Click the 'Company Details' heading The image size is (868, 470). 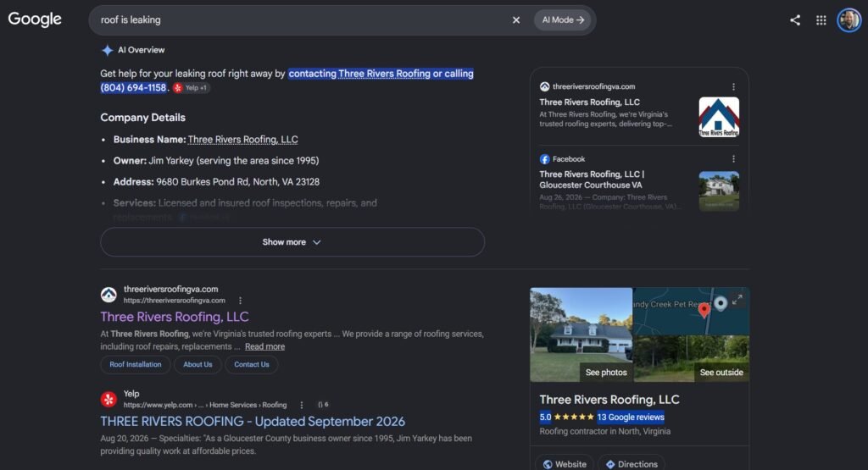[142, 118]
